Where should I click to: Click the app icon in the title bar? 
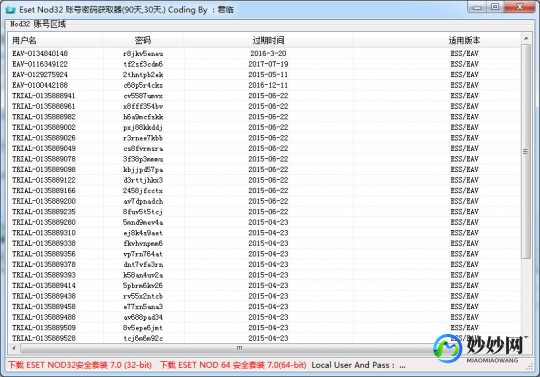click(11, 9)
